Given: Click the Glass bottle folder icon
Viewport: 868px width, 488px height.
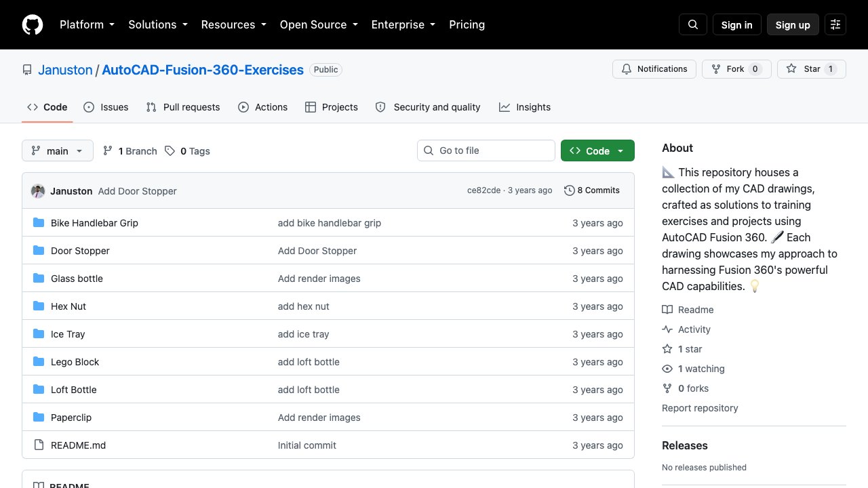Looking at the screenshot, I should click(x=39, y=279).
